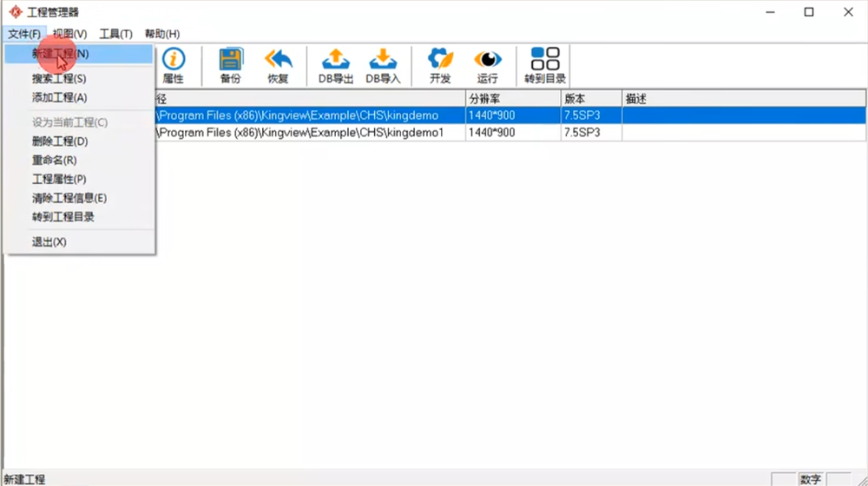Click the 新建工程 status bar text
The width and height of the screenshot is (868, 486).
point(24,479)
